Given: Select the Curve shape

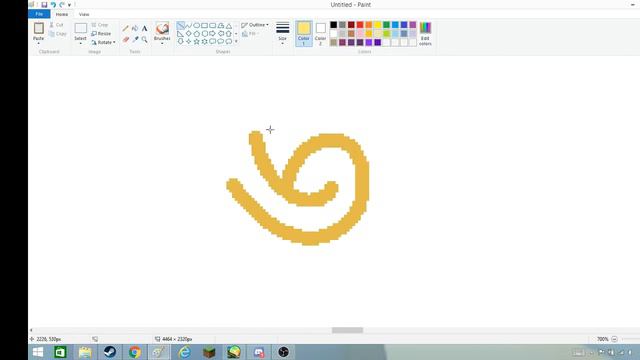Looking at the screenshot, I should click(189, 26).
